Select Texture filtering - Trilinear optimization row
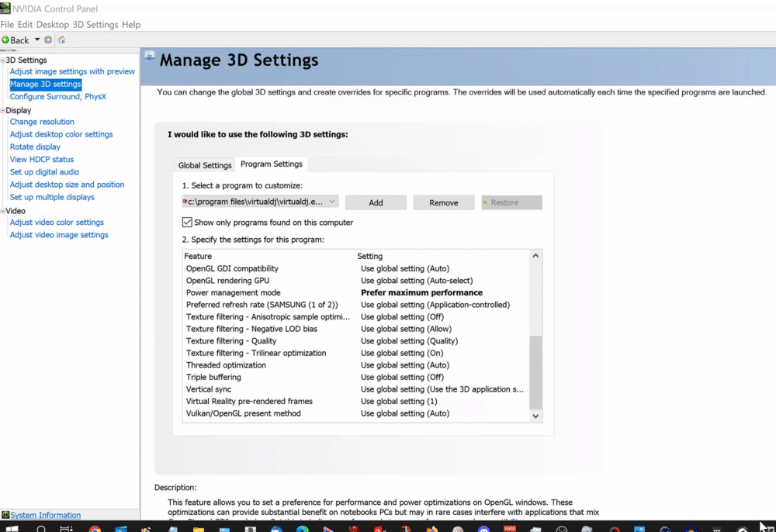The height and width of the screenshot is (532, 776). pyautogui.click(x=356, y=353)
